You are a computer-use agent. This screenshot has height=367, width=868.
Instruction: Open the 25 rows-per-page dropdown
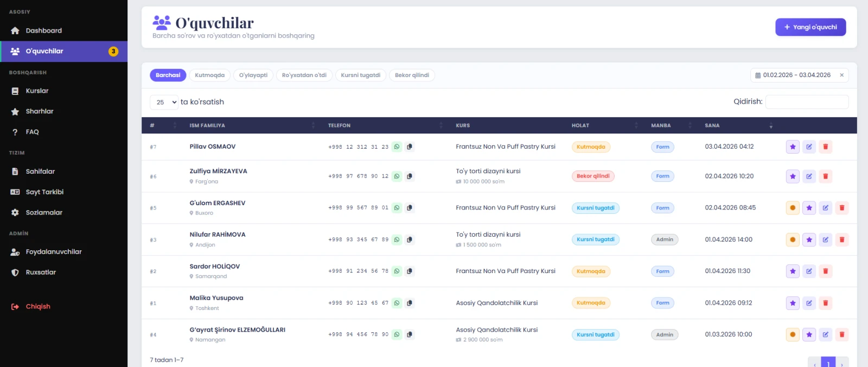tap(164, 102)
